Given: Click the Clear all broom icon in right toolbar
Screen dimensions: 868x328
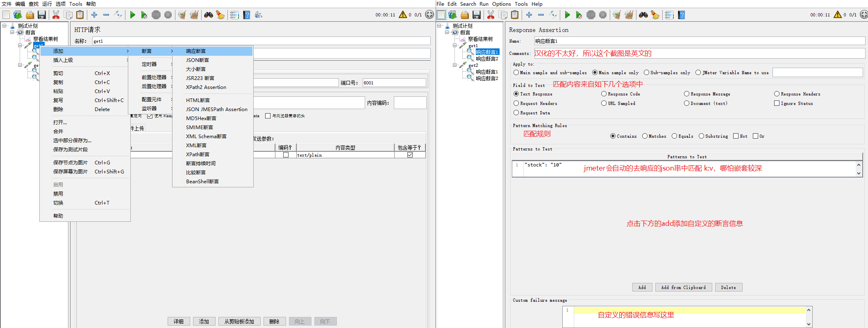Looking at the screenshot, I should click(x=629, y=15).
